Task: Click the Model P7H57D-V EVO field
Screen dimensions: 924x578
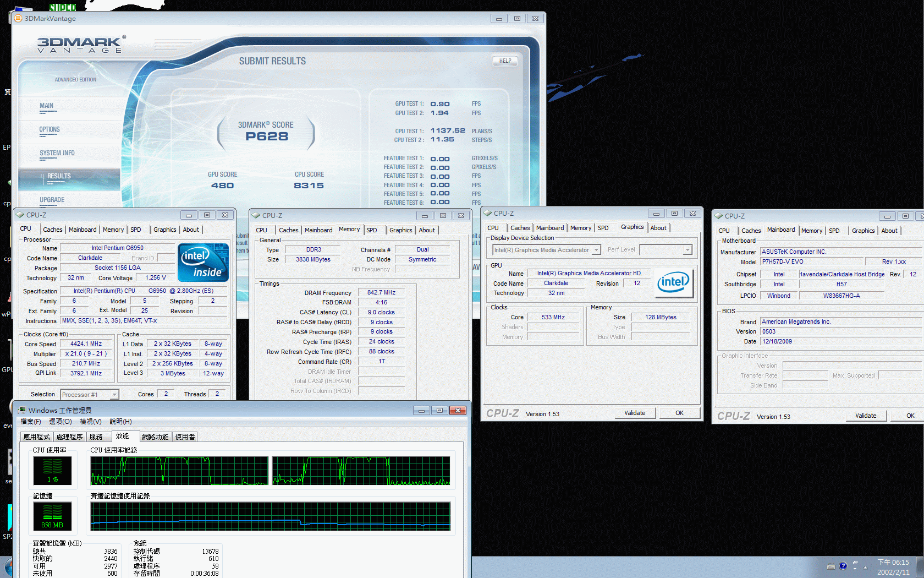Action: point(811,262)
